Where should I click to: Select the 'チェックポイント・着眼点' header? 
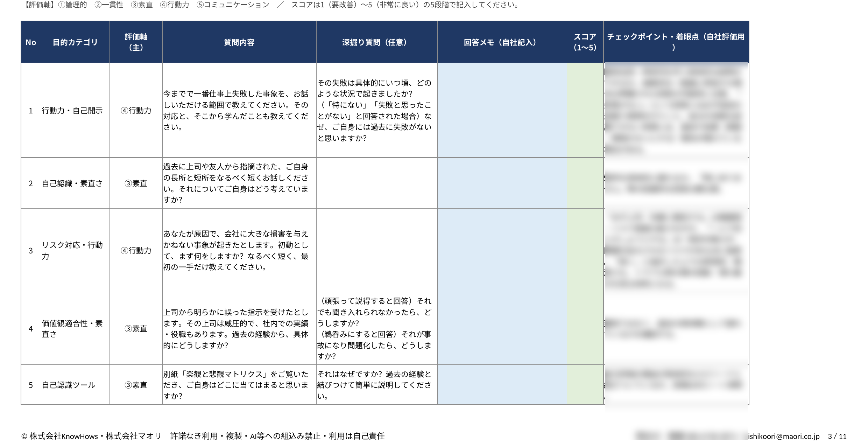point(676,42)
